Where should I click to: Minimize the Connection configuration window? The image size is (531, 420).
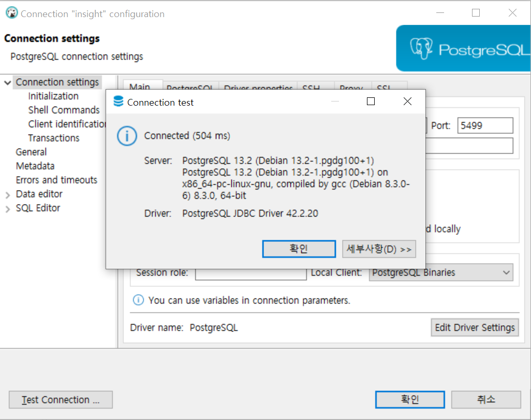point(440,13)
